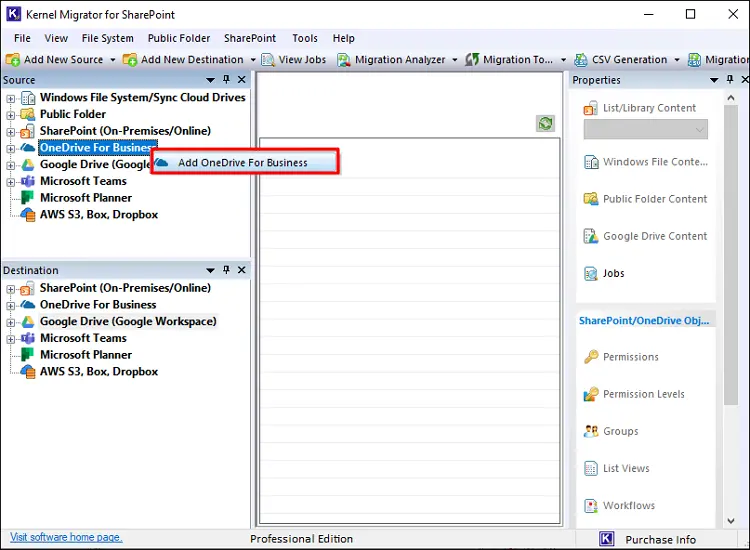750x550 pixels.
Task: Click the Google Drive Content icon
Action: 591,236
